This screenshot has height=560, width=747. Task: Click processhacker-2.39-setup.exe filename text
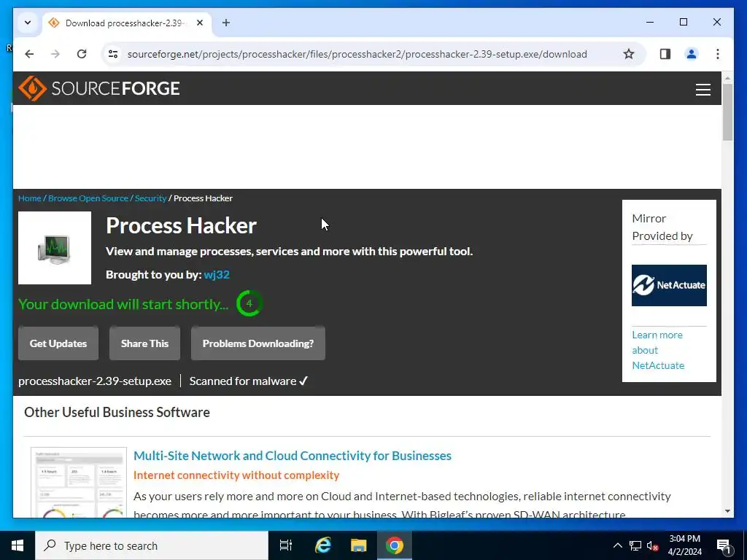point(95,381)
